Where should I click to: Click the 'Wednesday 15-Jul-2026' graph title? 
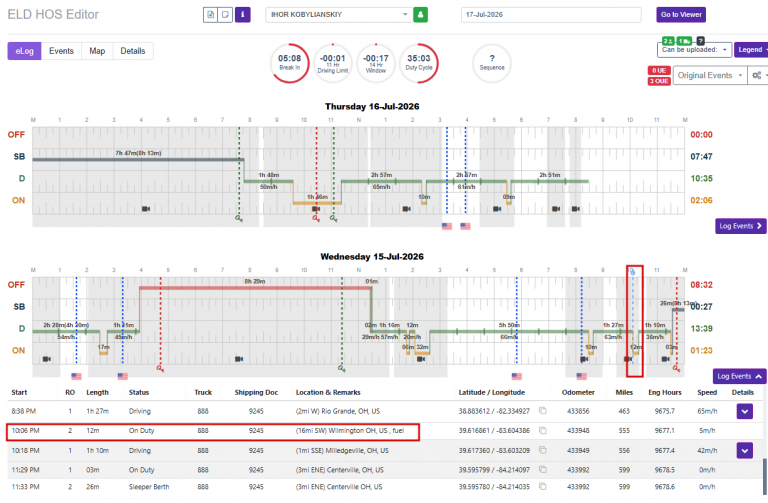point(372,257)
